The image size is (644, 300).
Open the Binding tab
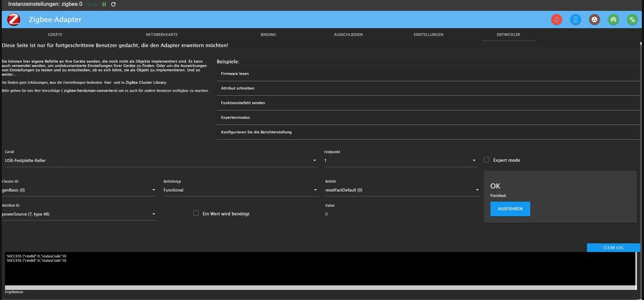(268, 35)
